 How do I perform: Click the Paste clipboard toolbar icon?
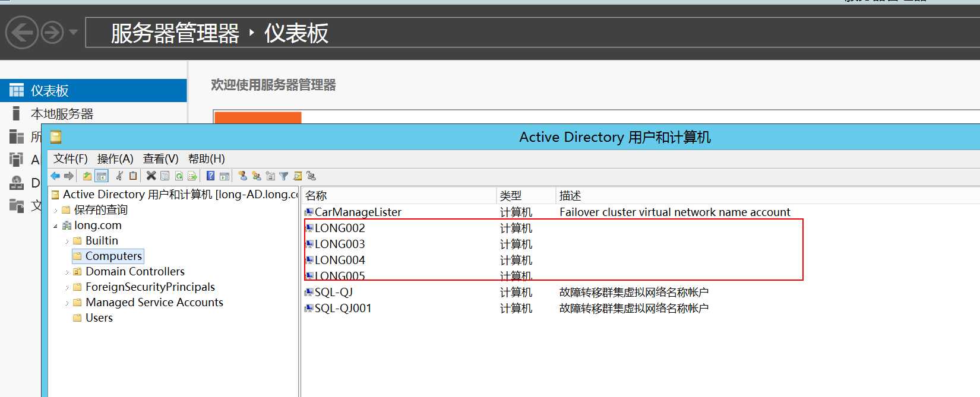click(133, 176)
